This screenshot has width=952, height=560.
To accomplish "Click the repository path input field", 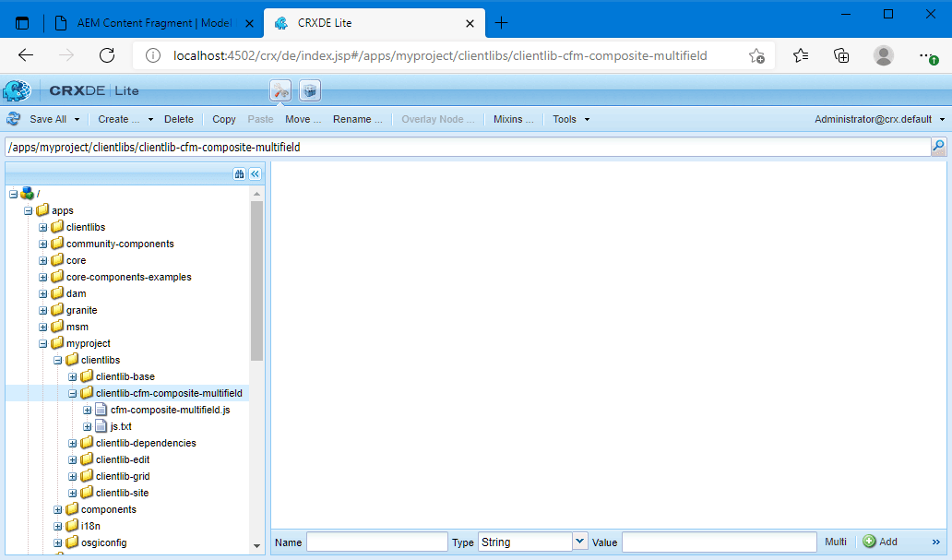I will click(x=468, y=147).
